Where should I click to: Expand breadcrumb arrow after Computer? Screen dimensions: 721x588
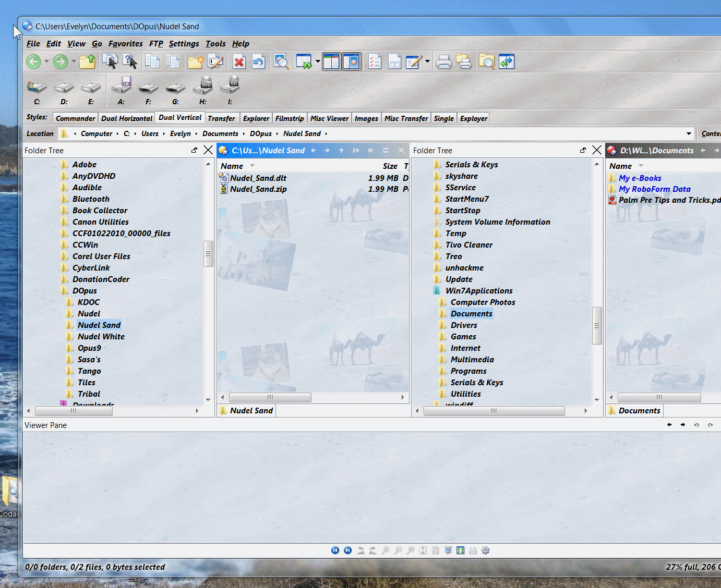(x=118, y=134)
